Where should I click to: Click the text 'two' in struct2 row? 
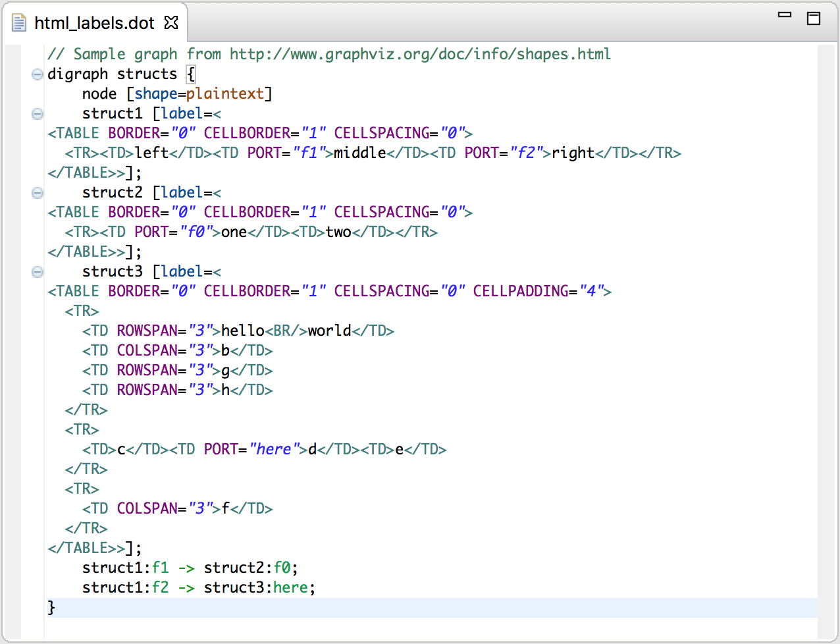coord(338,232)
